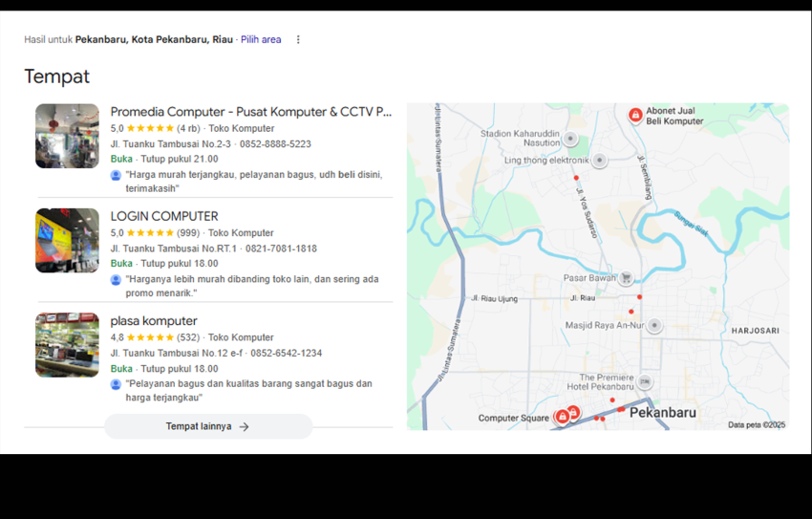812x519 pixels.
Task: Open the plasa komputer listing title
Action: [x=154, y=321]
